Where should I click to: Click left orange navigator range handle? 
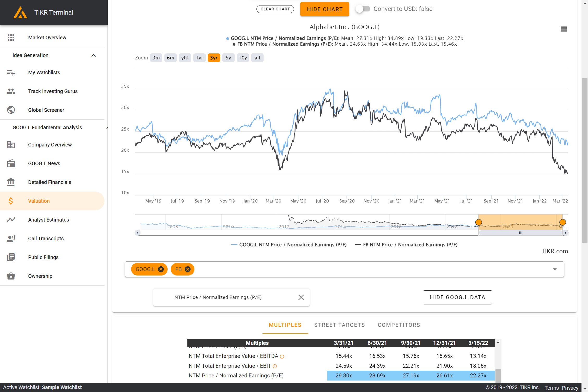(479, 222)
